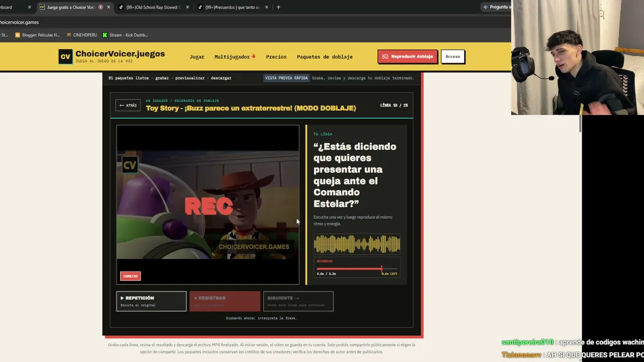Click the page vertical scrollbar
The height and width of the screenshot is (362, 644).
point(580,124)
